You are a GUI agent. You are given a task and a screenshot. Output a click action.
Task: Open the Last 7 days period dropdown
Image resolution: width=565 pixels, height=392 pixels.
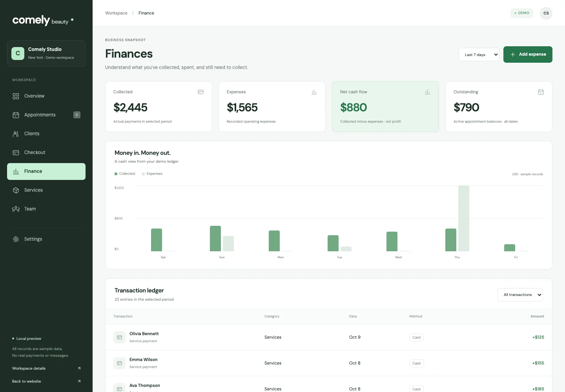point(479,54)
